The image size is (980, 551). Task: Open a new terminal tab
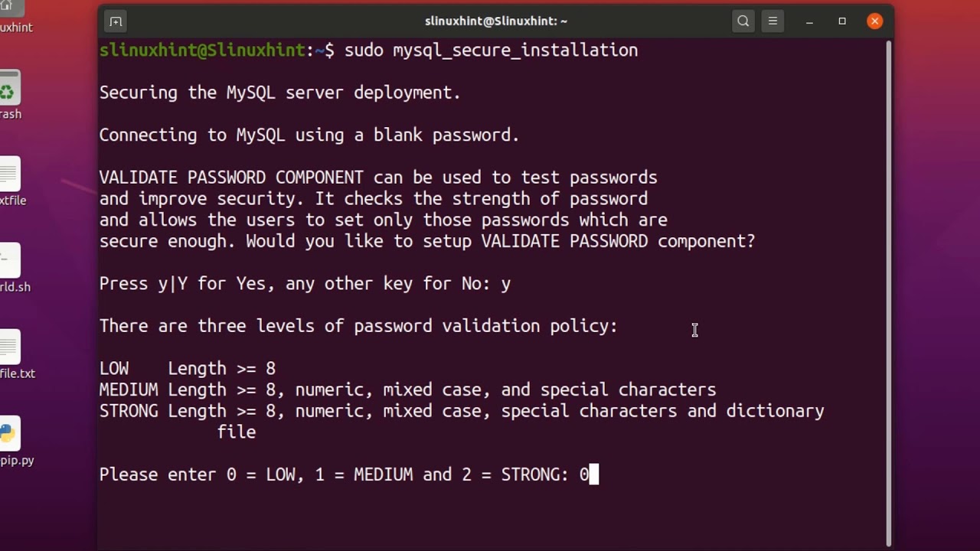[x=116, y=21]
